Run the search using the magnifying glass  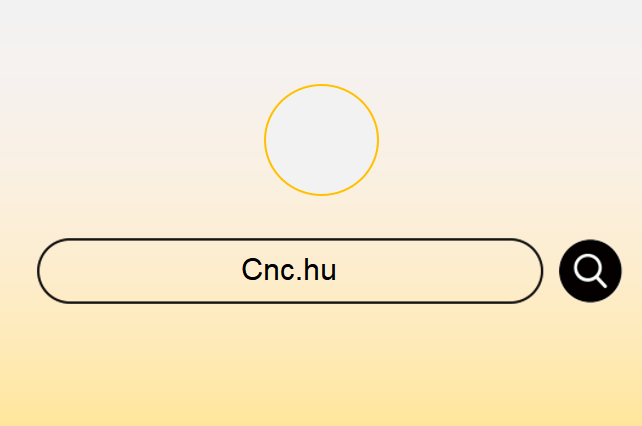[x=590, y=271]
